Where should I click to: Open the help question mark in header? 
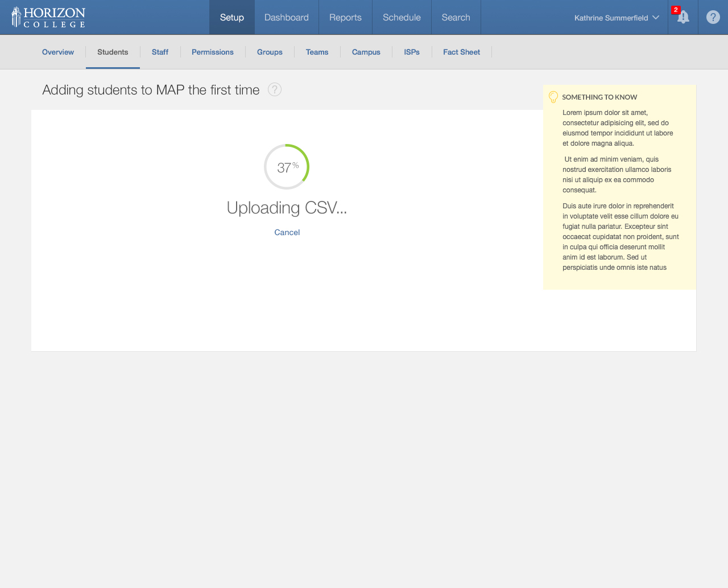[x=713, y=17]
